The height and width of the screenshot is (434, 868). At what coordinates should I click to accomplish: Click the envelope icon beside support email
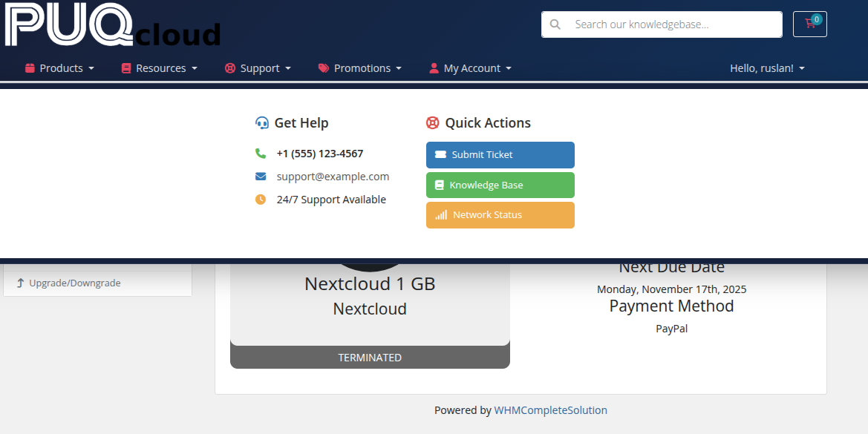(261, 177)
